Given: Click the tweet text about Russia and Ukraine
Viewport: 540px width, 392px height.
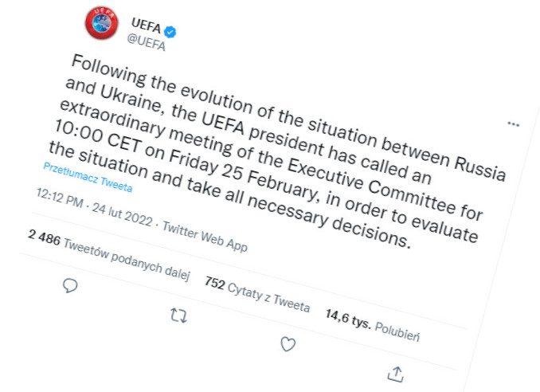Looking at the screenshot, I should [277, 151].
